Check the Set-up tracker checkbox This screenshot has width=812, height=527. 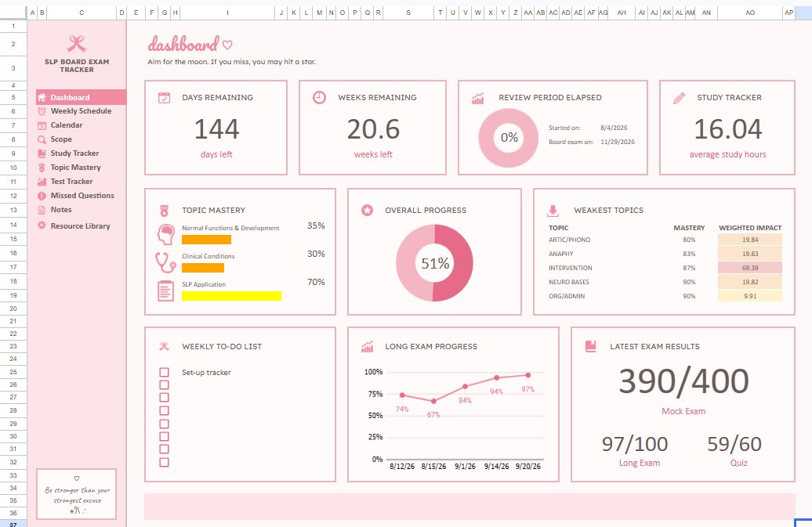pyautogui.click(x=164, y=373)
